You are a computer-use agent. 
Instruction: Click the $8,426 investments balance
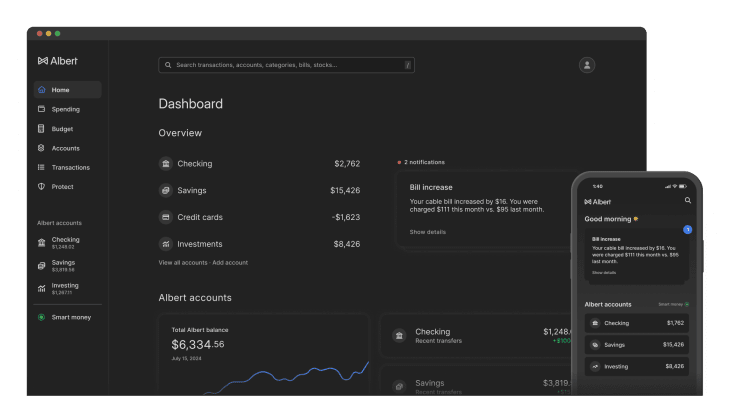click(347, 244)
